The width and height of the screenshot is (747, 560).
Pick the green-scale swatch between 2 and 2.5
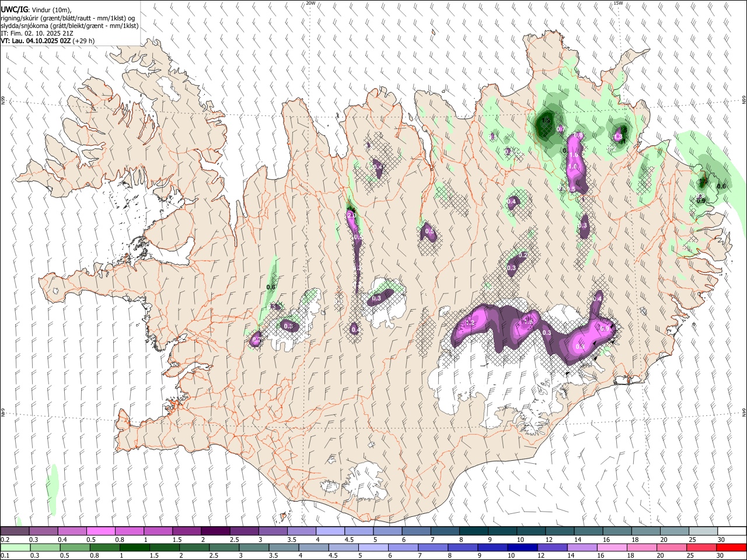194,548
